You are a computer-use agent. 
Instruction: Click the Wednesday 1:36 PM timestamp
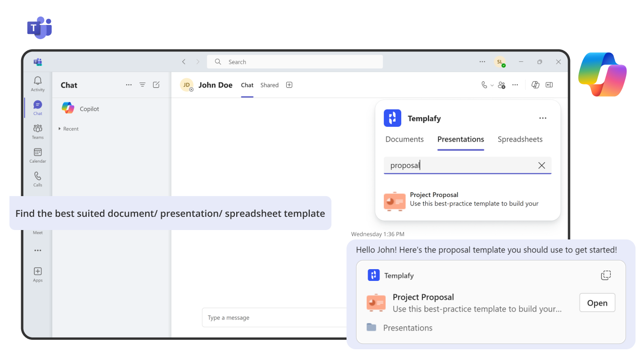tap(378, 234)
